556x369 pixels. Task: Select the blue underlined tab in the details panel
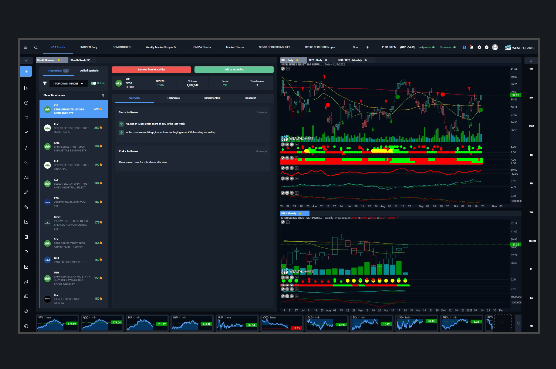[134, 98]
